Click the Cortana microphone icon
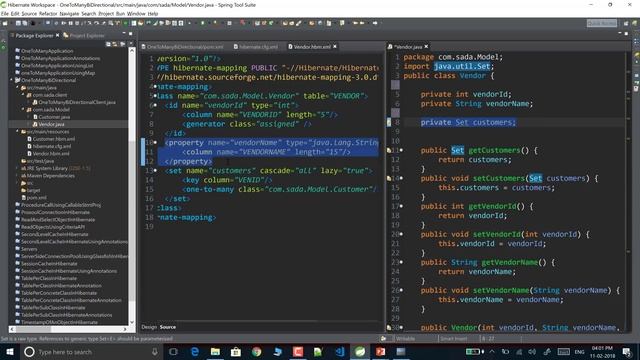 155,351
